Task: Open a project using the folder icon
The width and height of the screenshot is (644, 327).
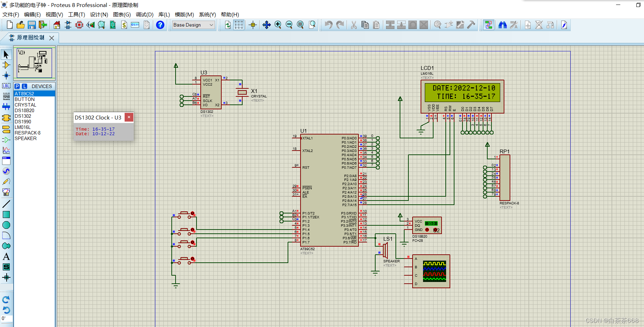Action: click(x=21, y=25)
